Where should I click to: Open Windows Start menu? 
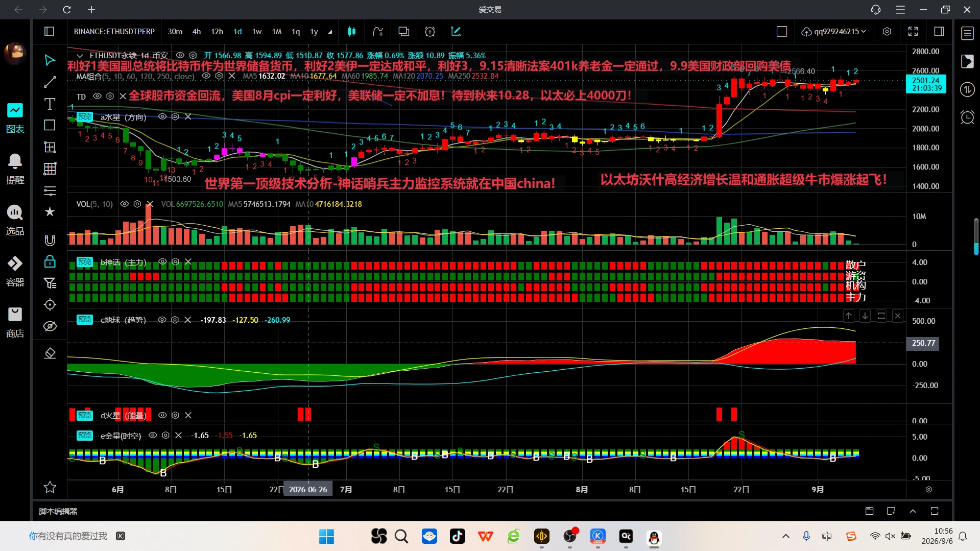(x=326, y=536)
